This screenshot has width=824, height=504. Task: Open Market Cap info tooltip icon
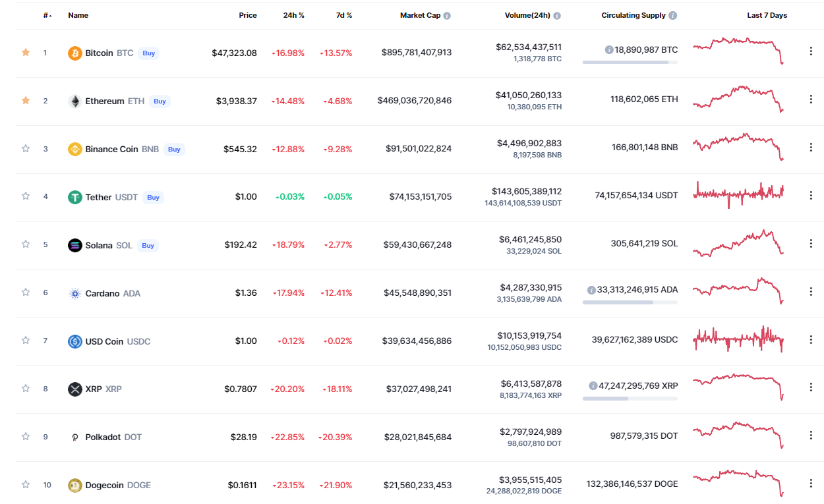tap(447, 15)
